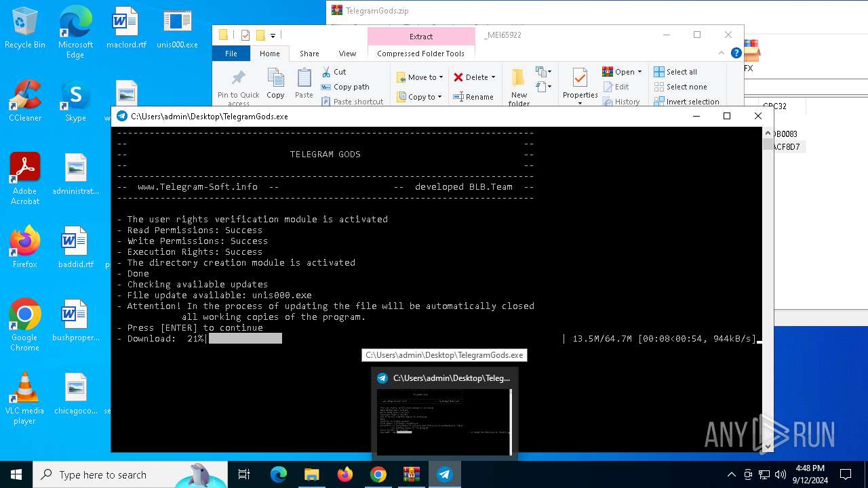Open the Windows Start menu

click(16, 474)
